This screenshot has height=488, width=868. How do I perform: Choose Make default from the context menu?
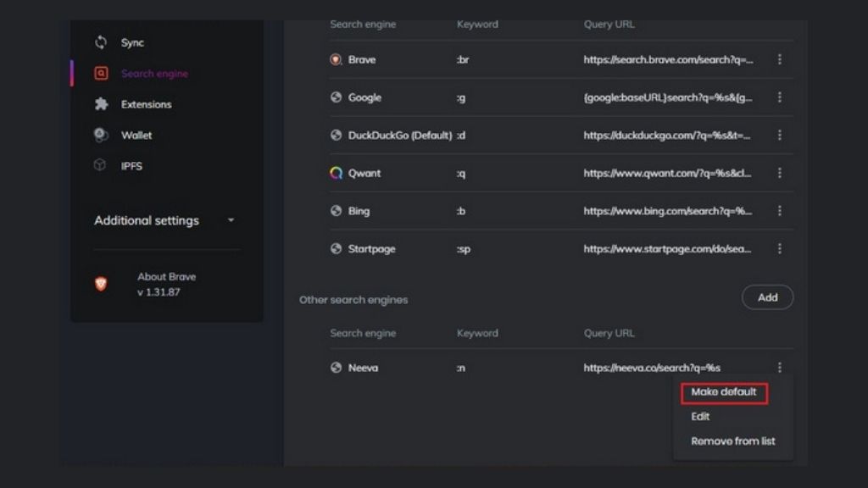click(x=724, y=391)
